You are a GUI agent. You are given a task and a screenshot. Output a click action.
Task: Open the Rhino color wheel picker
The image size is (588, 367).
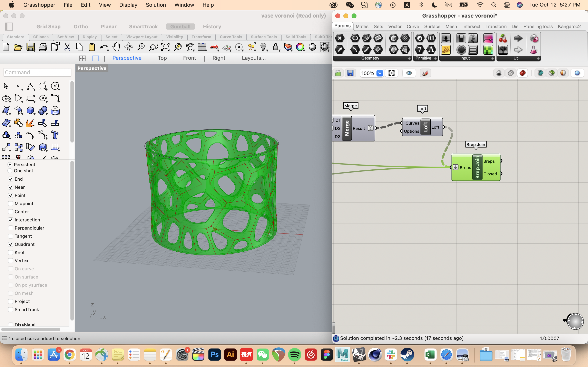[301, 47]
